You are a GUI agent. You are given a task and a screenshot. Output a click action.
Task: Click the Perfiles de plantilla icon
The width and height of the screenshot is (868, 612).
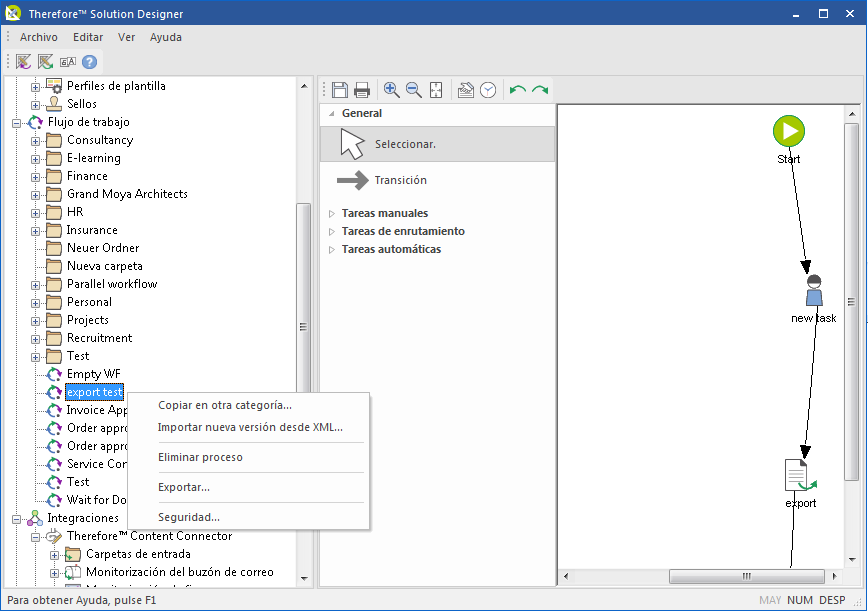tap(54, 86)
